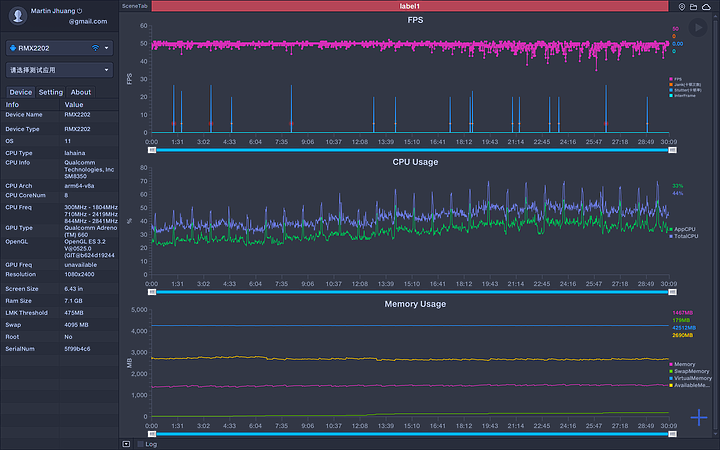Open the test application selection dropdown
This screenshot has width=720, height=450.
pos(59,70)
